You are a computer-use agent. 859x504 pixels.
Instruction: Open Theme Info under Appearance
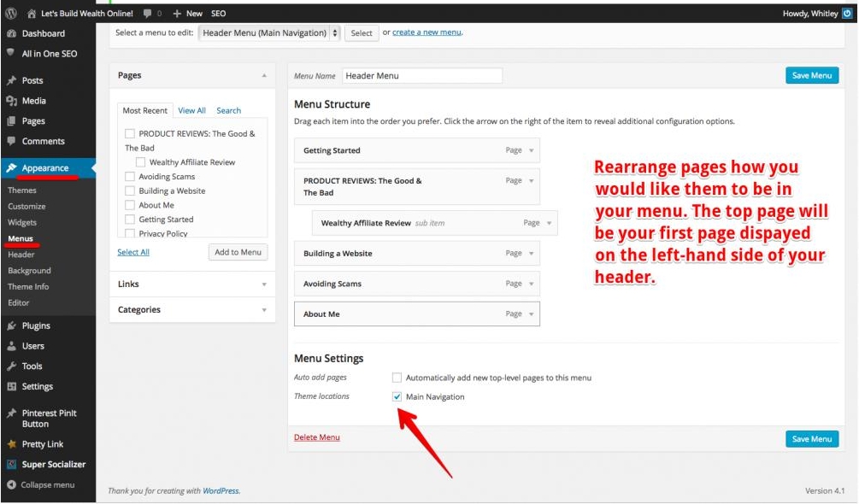28,286
